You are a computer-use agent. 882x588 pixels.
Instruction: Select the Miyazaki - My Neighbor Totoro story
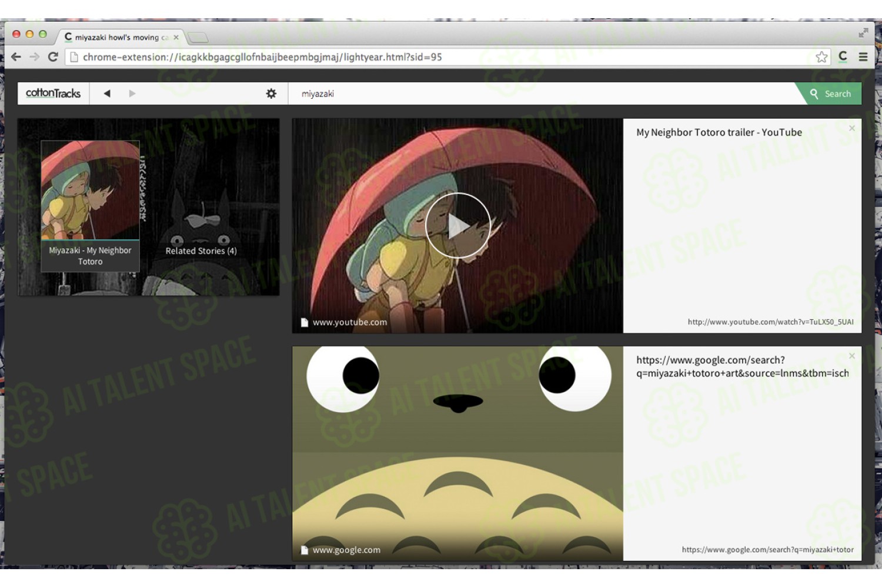click(90, 206)
